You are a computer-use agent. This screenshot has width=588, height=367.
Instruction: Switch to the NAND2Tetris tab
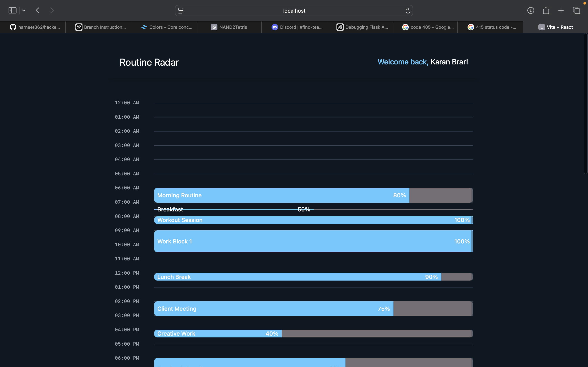click(229, 27)
